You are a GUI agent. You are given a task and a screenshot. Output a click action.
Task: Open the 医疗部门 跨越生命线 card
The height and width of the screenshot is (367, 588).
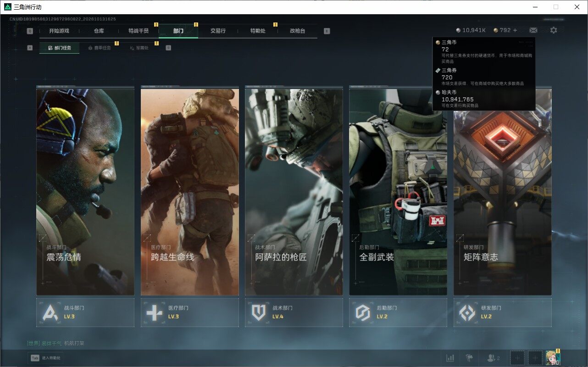coord(189,192)
